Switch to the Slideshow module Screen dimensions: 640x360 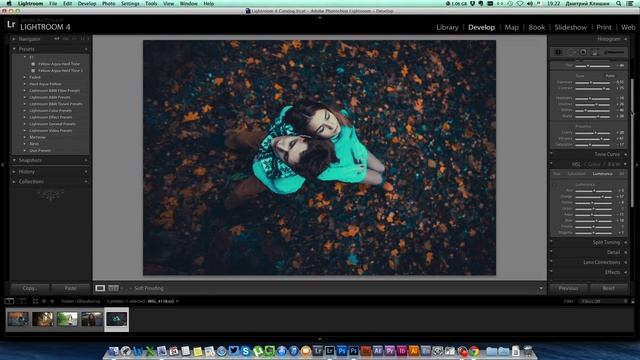coord(570,27)
